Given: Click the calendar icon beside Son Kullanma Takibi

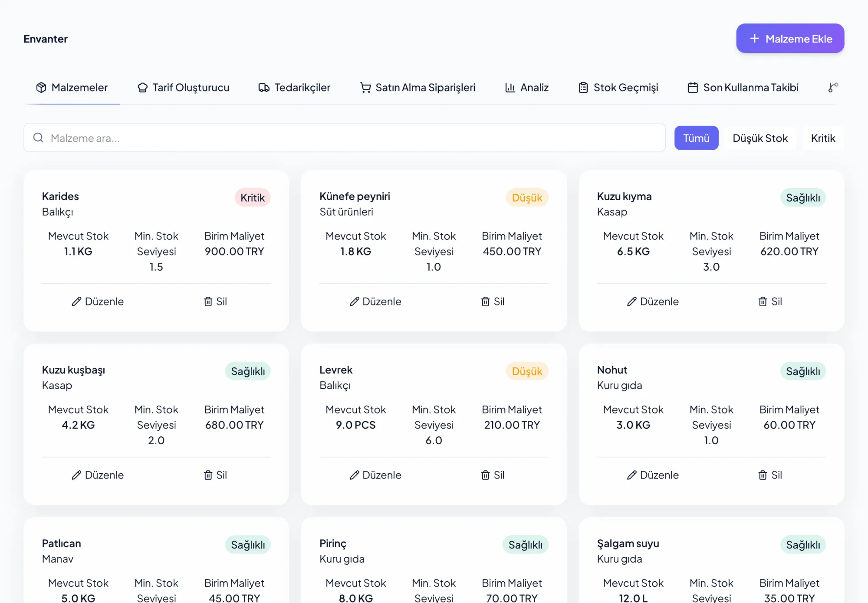Looking at the screenshot, I should point(693,88).
